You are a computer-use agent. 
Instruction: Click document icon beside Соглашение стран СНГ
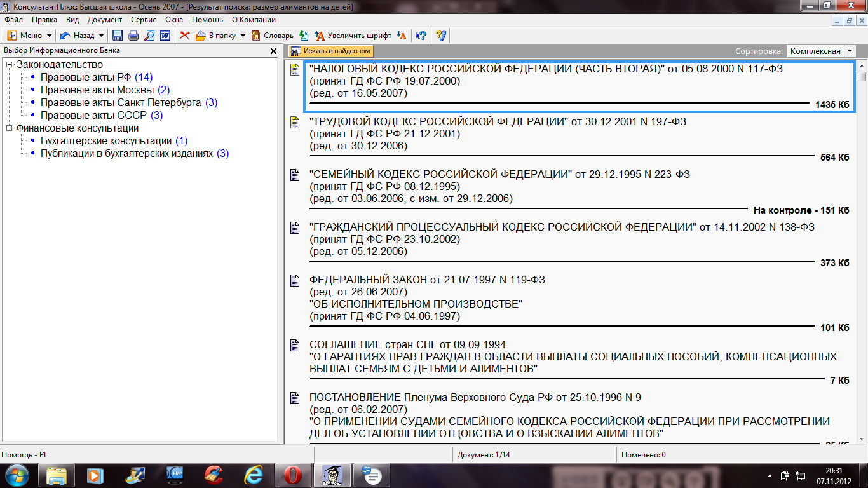pos(295,346)
